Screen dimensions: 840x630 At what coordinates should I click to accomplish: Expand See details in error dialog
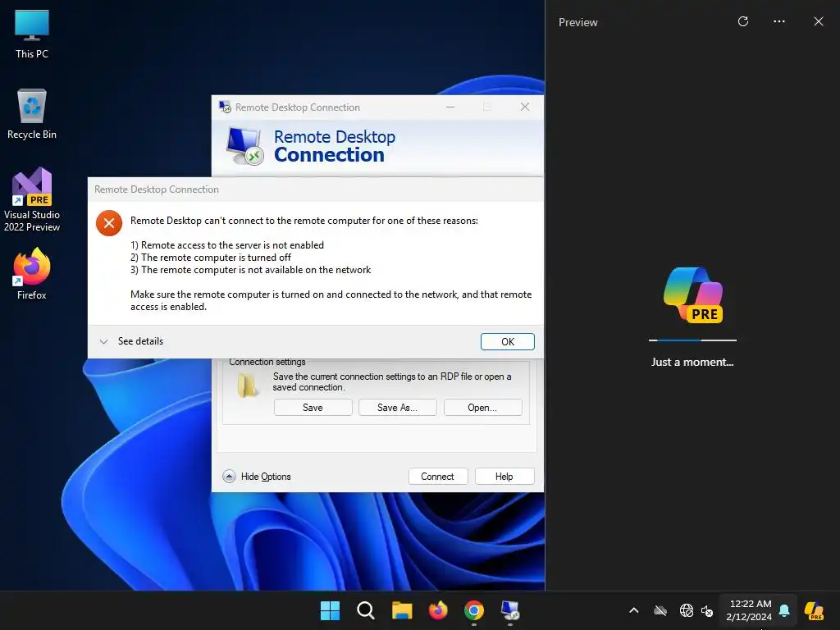click(132, 341)
